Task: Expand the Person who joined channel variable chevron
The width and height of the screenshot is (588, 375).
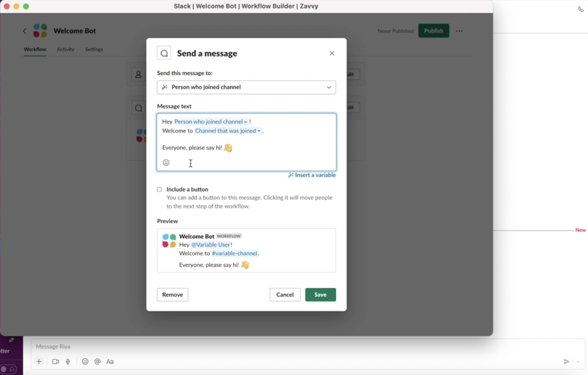Action: pos(245,121)
